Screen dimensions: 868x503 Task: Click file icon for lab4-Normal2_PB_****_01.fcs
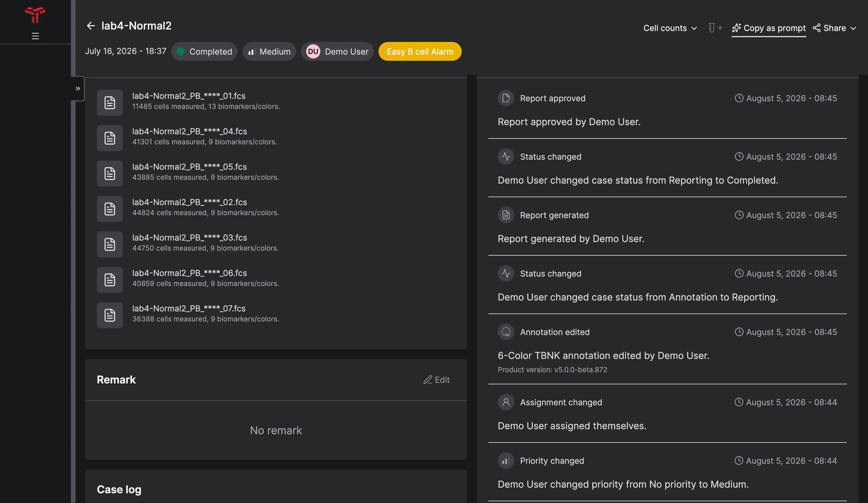[110, 103]
